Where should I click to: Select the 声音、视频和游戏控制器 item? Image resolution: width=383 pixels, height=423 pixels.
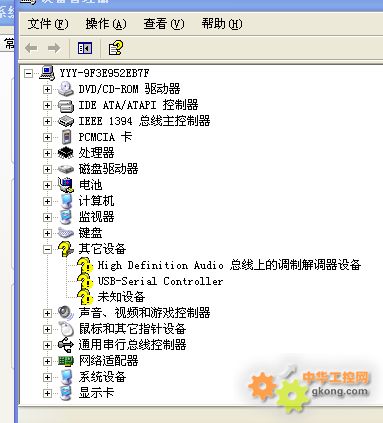144,313
